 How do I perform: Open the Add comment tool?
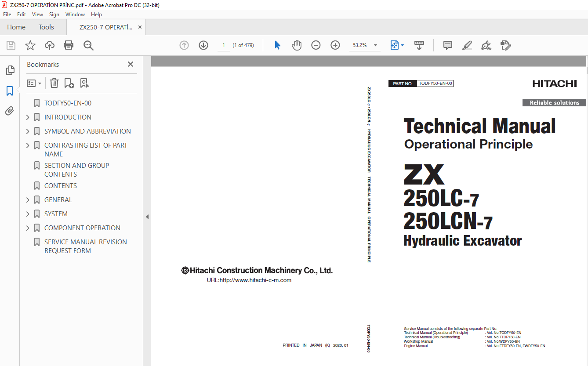(x=448, y=45)
